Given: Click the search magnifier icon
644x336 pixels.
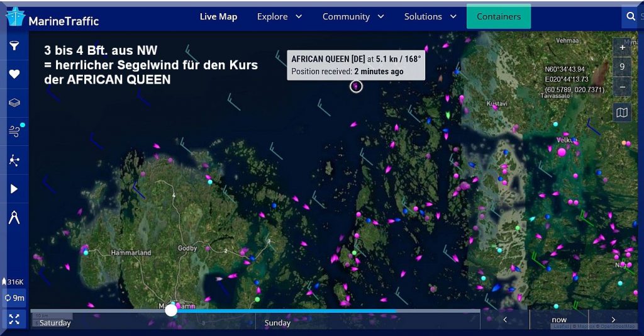Looking at the screenshot, I should click(x=630, y=17).
